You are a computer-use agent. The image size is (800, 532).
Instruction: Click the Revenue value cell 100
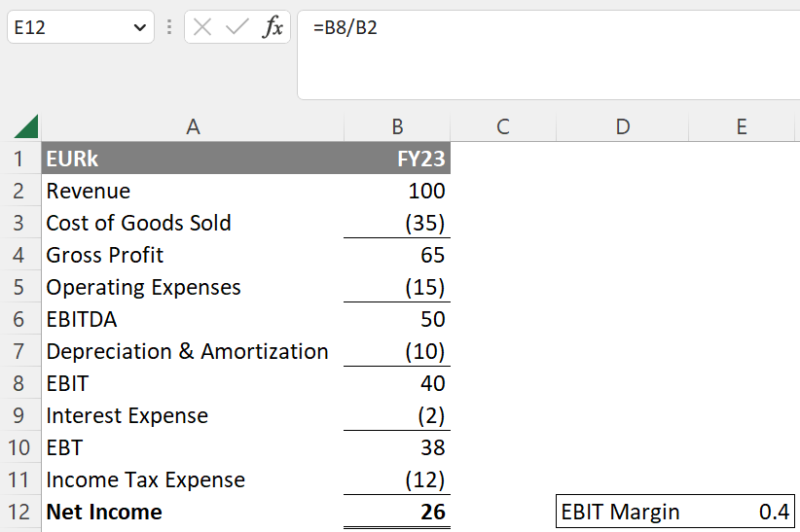397,191
